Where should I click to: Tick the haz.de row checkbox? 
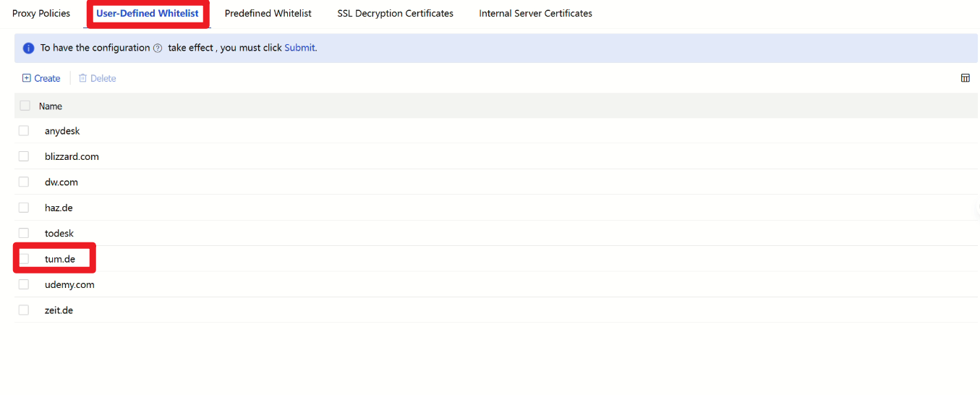tap(24, 208)
